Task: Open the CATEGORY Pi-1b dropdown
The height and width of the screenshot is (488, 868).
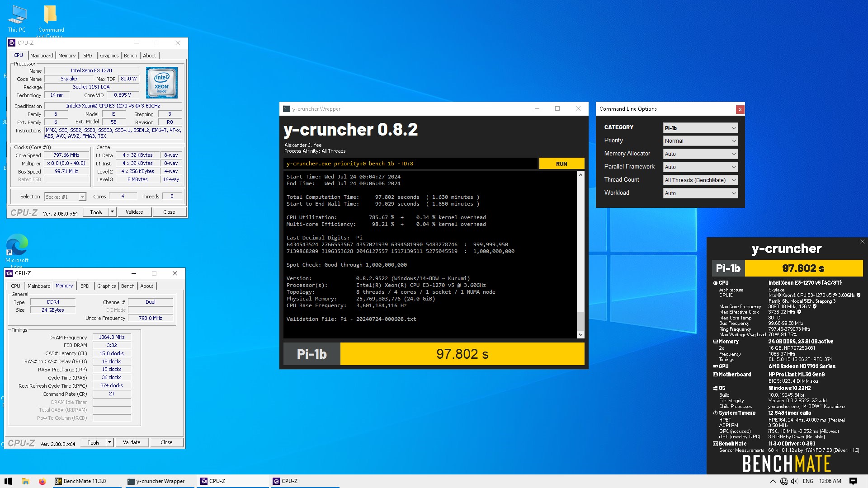Action: (x=700, y=128)
